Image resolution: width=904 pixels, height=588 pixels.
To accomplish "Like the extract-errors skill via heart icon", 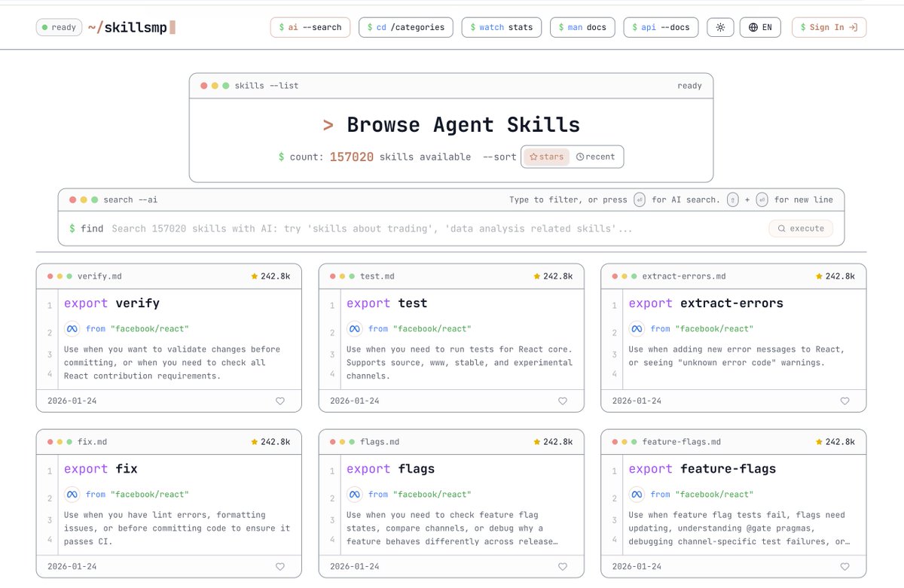I will point(844,401).
